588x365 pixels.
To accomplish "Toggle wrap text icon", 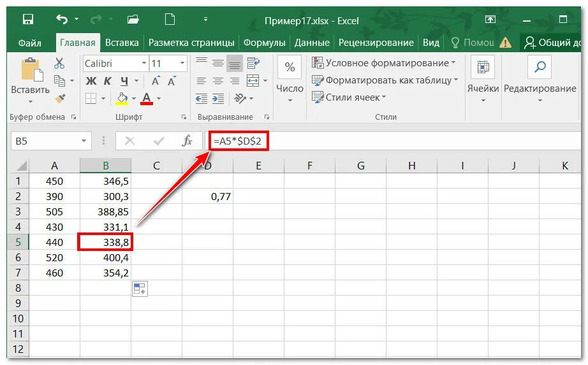I will [253, 63].
